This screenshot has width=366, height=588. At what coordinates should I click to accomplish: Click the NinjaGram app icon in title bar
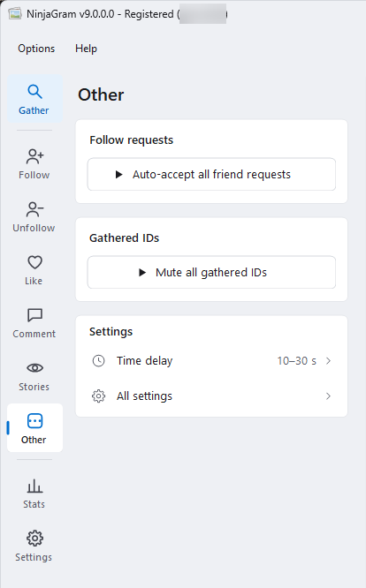click(15, 14)
